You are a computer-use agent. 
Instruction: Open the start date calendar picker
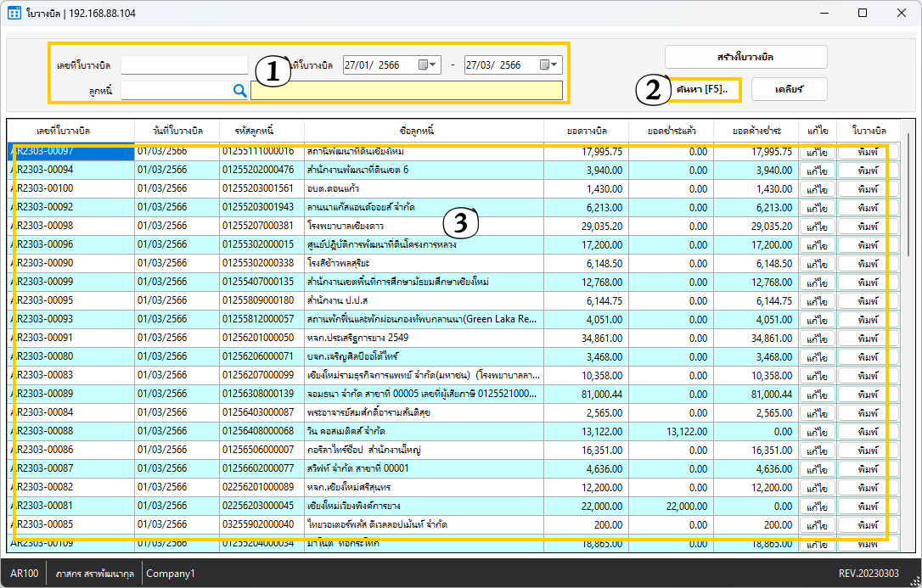tap(427, 65)
